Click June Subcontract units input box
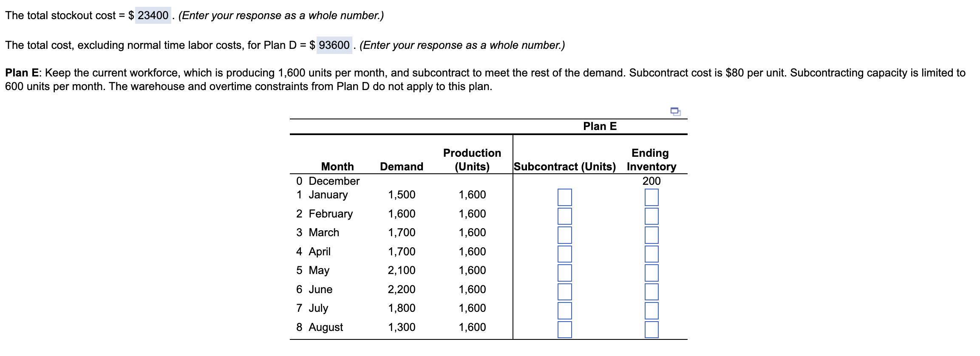980x356 pixels. point(564,291)
